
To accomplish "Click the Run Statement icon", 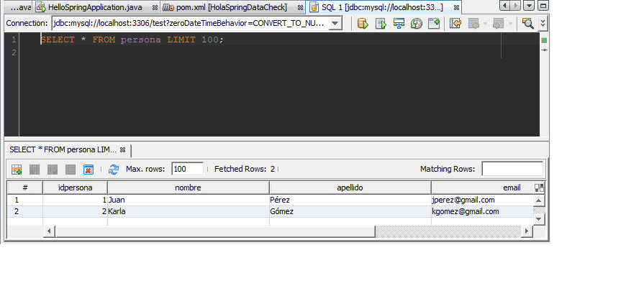I will click(381, 24).
